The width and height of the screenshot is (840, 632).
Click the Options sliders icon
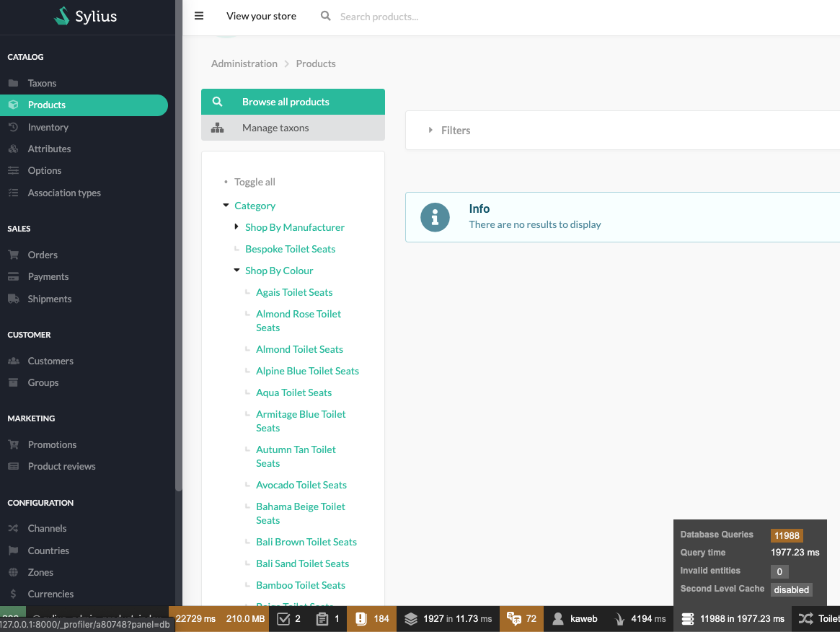click(x=14, y=170)
